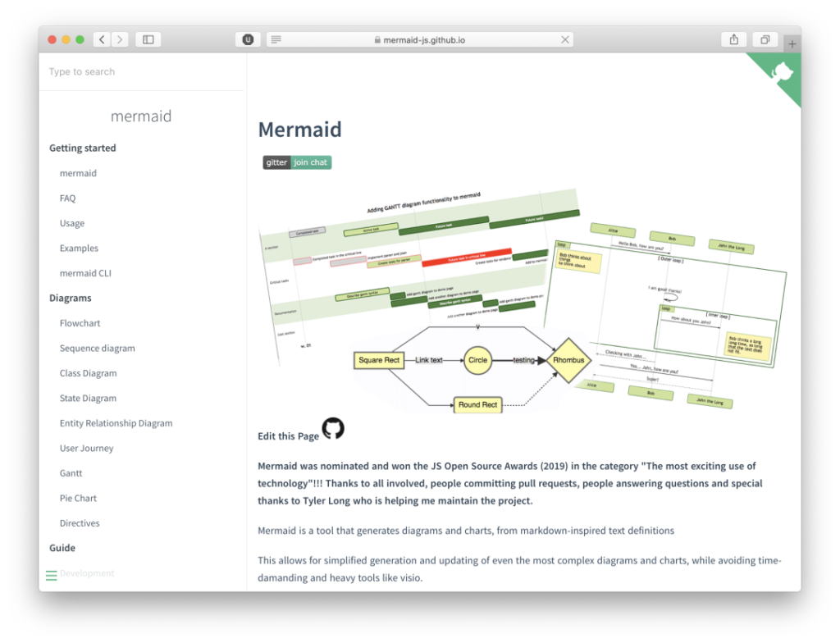840x643 pixels.
Task: Click the Guide section heading
Action: (x=62, y=548)
